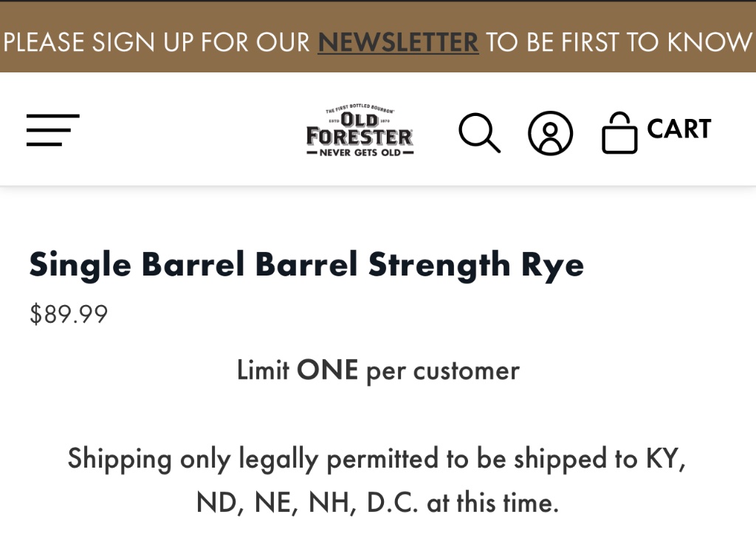Open the hamburger navigation menu

pos(53,130)
